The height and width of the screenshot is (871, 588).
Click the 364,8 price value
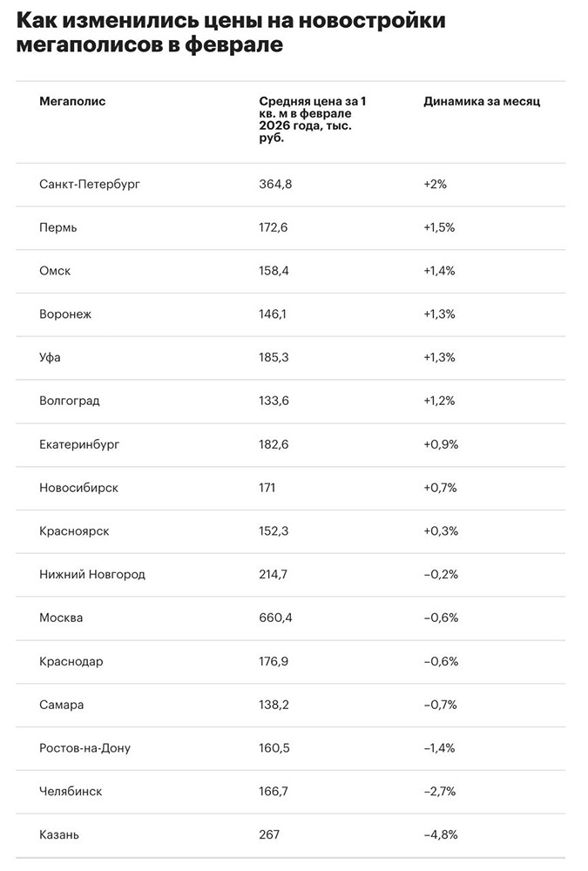[x=275, y=185]
